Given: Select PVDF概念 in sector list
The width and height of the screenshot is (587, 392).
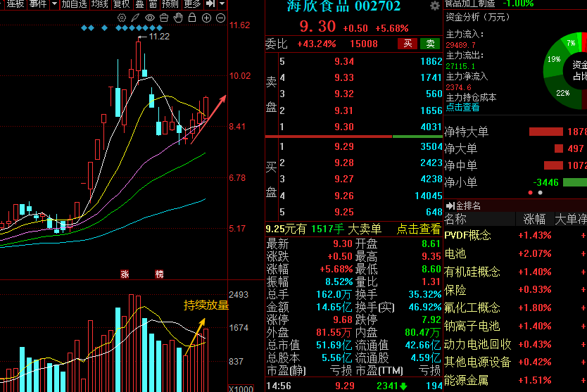Looking at the screenshot, I should point(467,236).
